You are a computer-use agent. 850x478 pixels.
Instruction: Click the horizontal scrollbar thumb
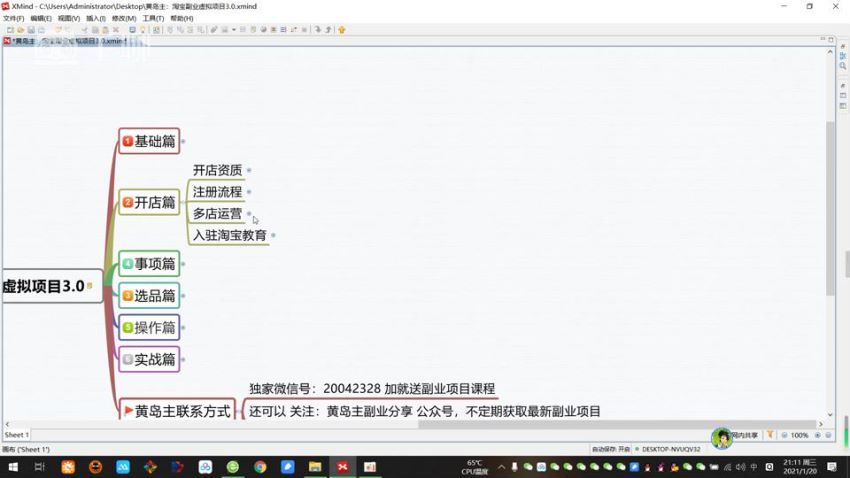click(x=617, y=424)
